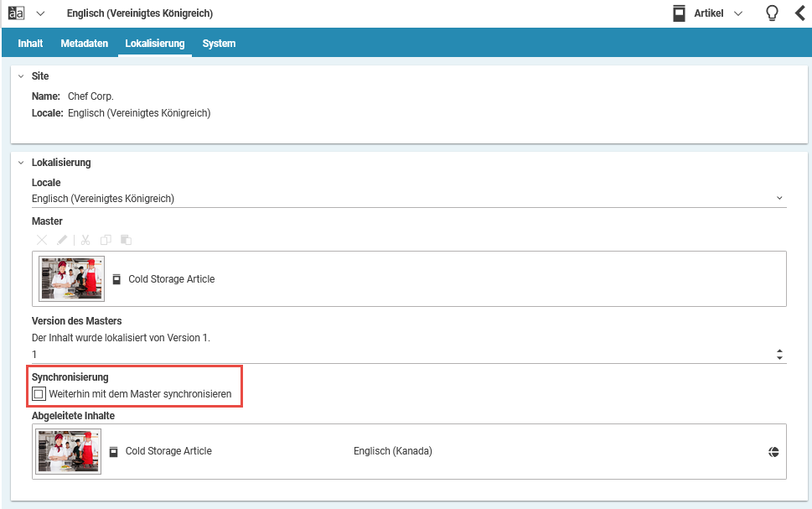
Task: Open the System tab
Action: point(218,43)
